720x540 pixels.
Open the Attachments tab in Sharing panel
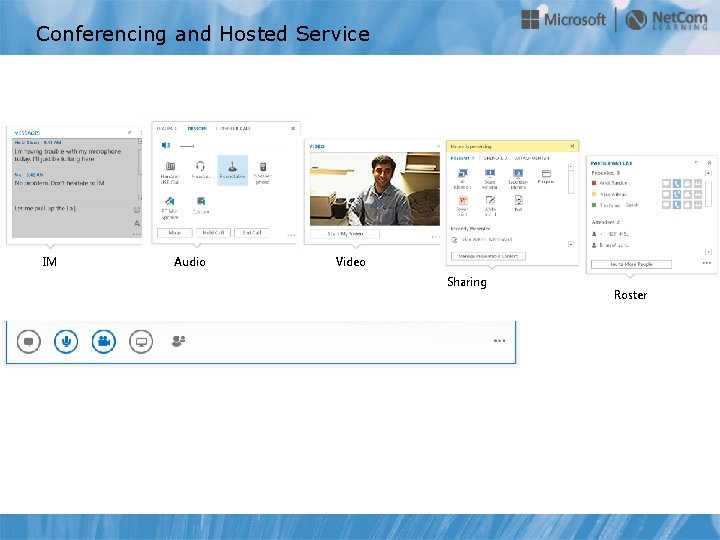point(532,158)
